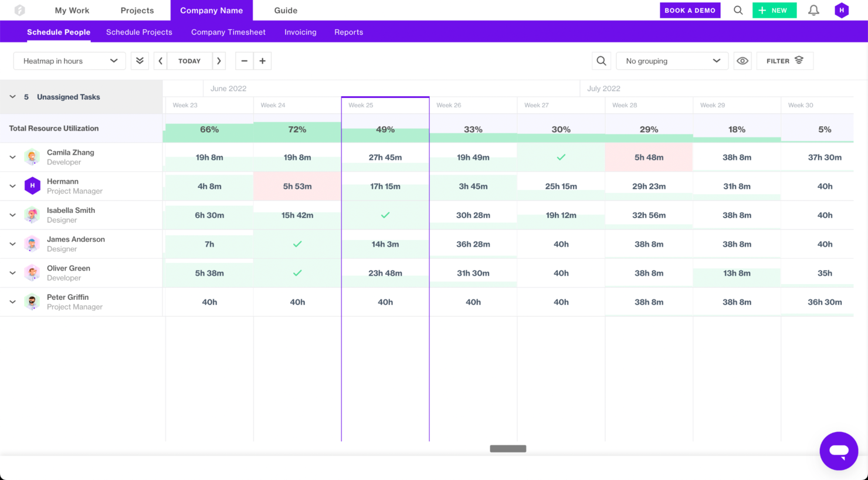Click Camila Zhang's red 5h 48m cell
The image size is (868, 480).
click(649, 157)
